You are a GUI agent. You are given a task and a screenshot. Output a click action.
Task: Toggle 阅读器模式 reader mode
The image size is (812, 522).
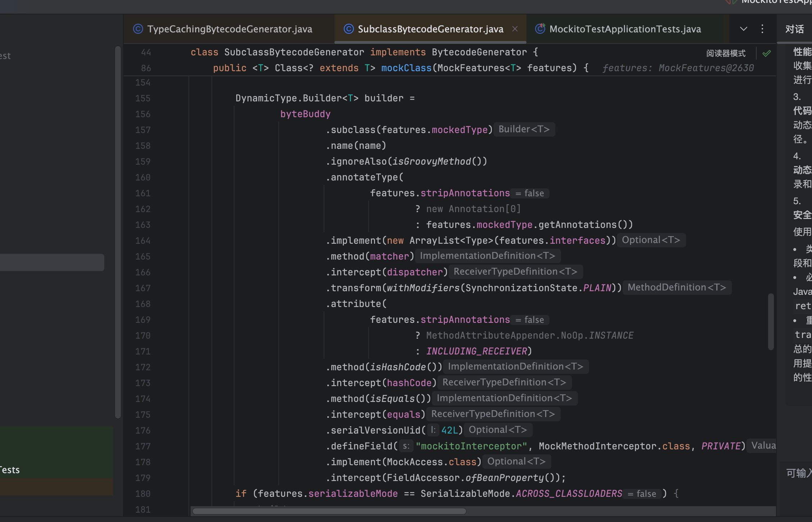click(x=726, y=54)
